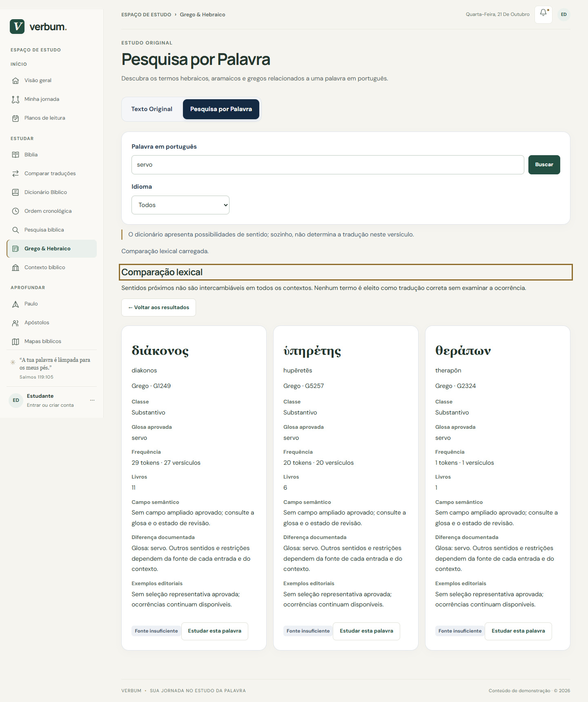This screenshot has height=702, width=588.
Task: Click Fonte insuficiente badge on therapōn card
Action: click(x=460, y=631)
